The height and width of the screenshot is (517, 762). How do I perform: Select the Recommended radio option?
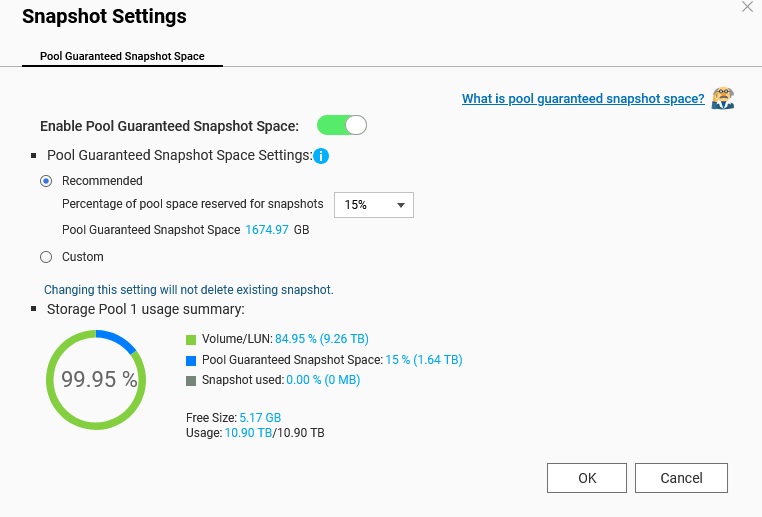coord(46,181)
